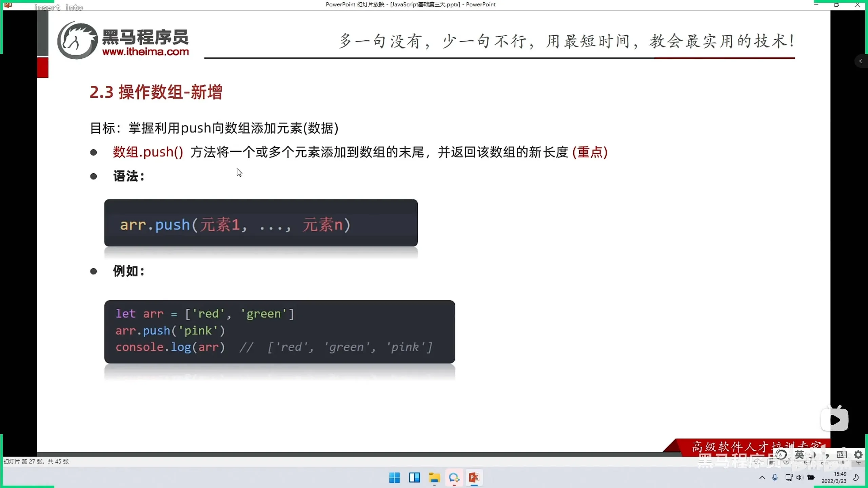
Task: Click the battery power tray icon
Action: [x=811, y=477]
